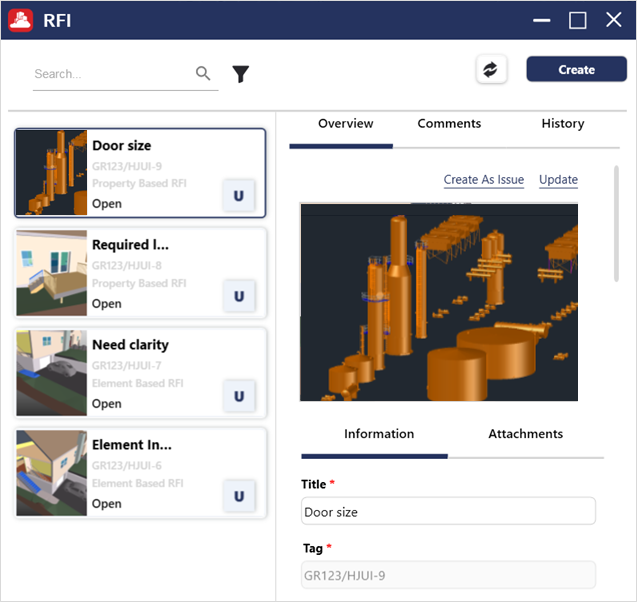Select the 'Required I...' card title

130,245
